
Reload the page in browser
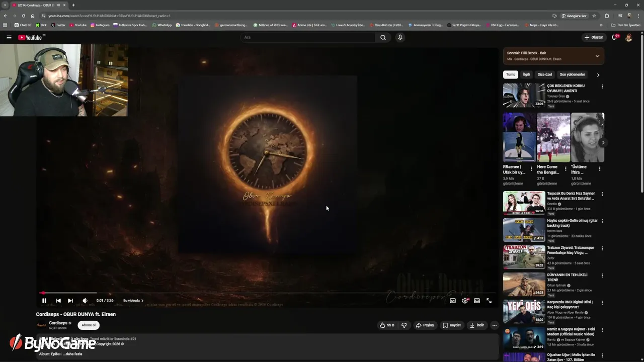coord(23,16)
